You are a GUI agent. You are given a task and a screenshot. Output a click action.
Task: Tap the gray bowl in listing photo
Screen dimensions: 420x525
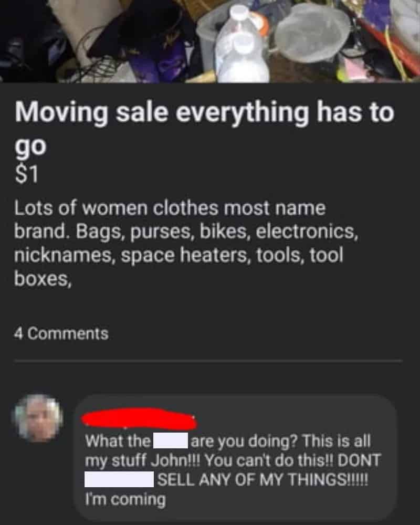pos(312,33)
